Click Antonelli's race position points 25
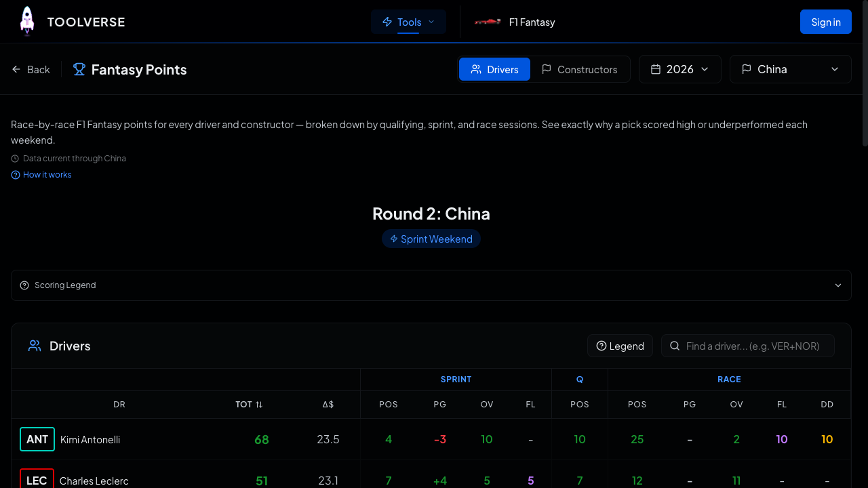Image resolution: width=868 pixels, height=488 pixels. pos(637,439)
